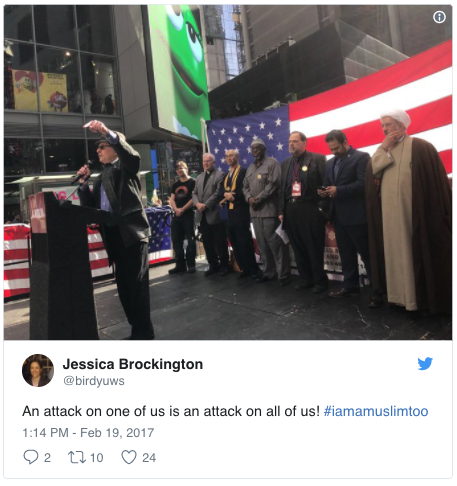Screen dimensions: 457x486
Task: Click the 1:14 PM - Feb 19, 2017 timestamp
Action: (x=88, y=433)
